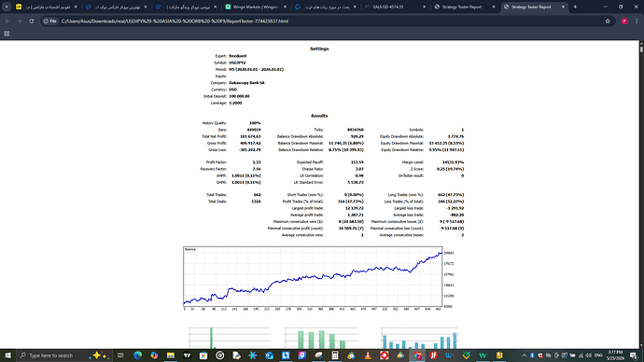Open the clock showing 3:17 PM

(615, 355)
